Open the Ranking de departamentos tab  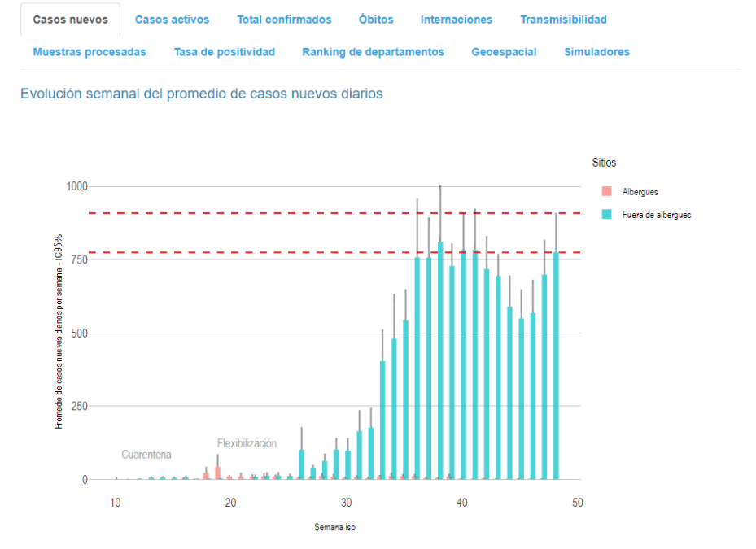373,52
